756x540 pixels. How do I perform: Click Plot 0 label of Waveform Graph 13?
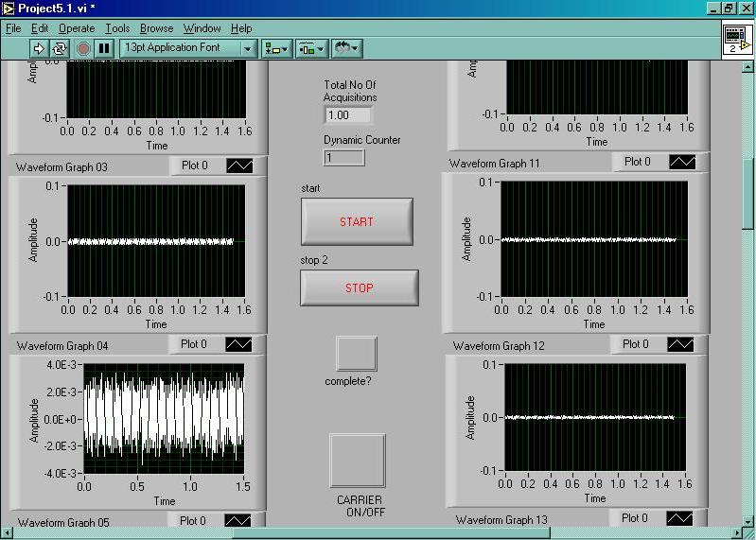tap(635, 518)
